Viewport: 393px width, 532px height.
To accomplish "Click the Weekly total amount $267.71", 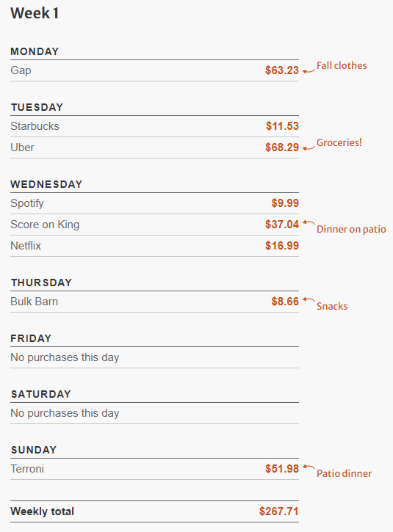I will 279,511.
